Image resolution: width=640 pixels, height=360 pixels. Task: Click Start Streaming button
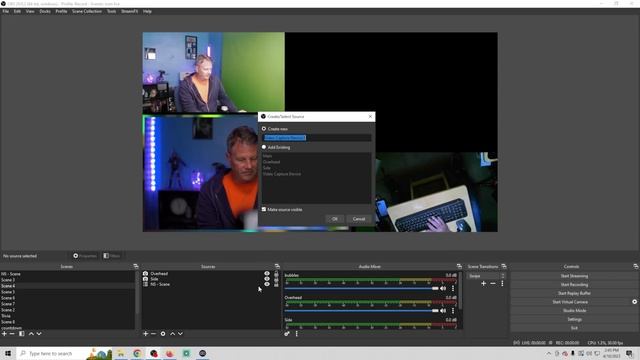574,276
